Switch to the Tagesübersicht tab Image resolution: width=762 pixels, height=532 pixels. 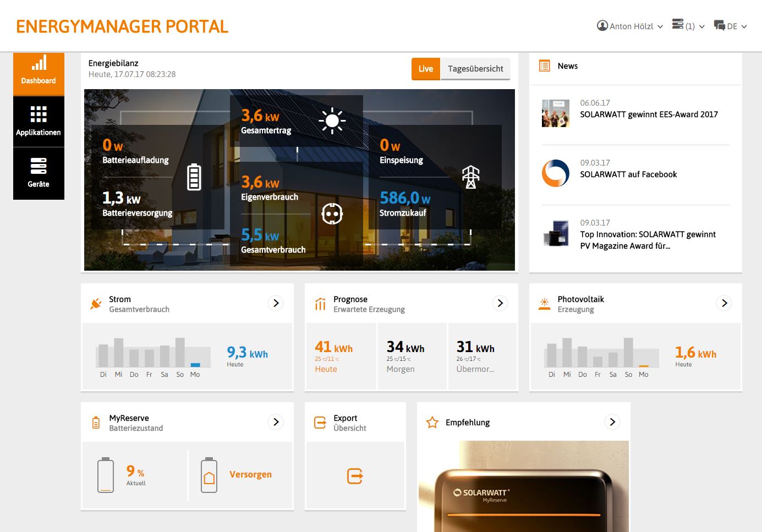tap(475, 69)
